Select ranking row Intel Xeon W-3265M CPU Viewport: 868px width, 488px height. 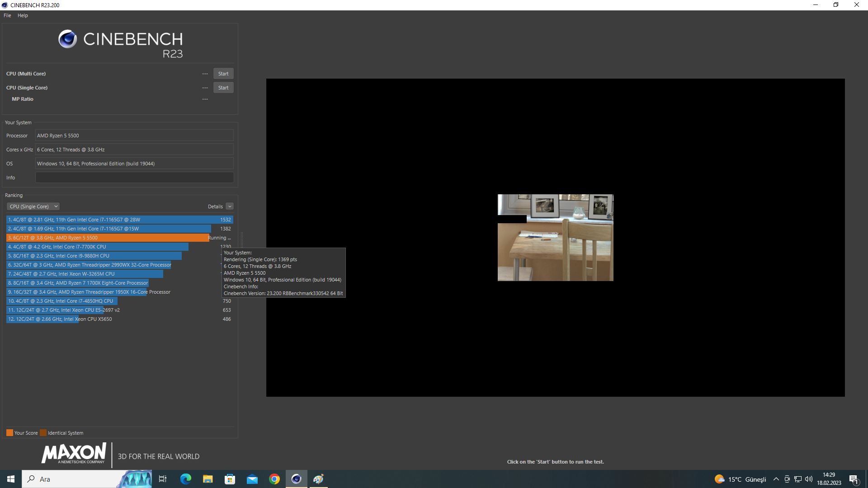click(x=120, y=274)
